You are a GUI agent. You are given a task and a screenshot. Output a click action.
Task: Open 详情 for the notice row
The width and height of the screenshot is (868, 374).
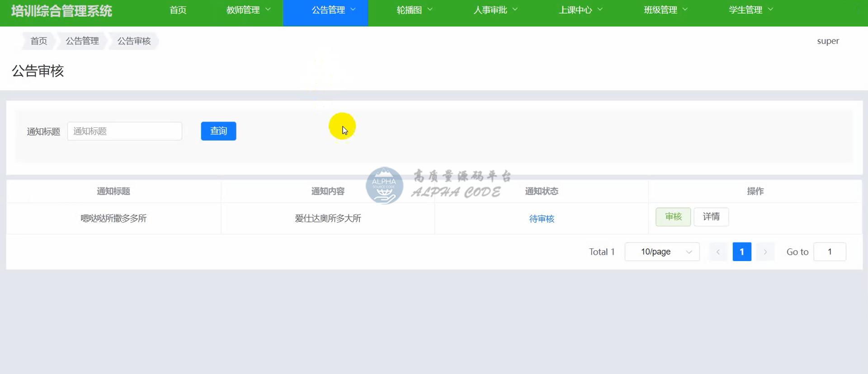711,217
